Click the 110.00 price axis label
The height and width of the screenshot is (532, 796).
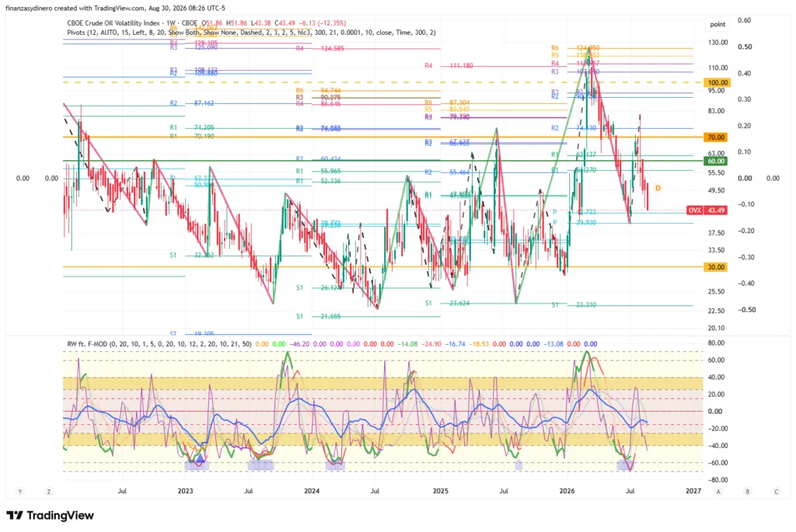click(717, 68)
